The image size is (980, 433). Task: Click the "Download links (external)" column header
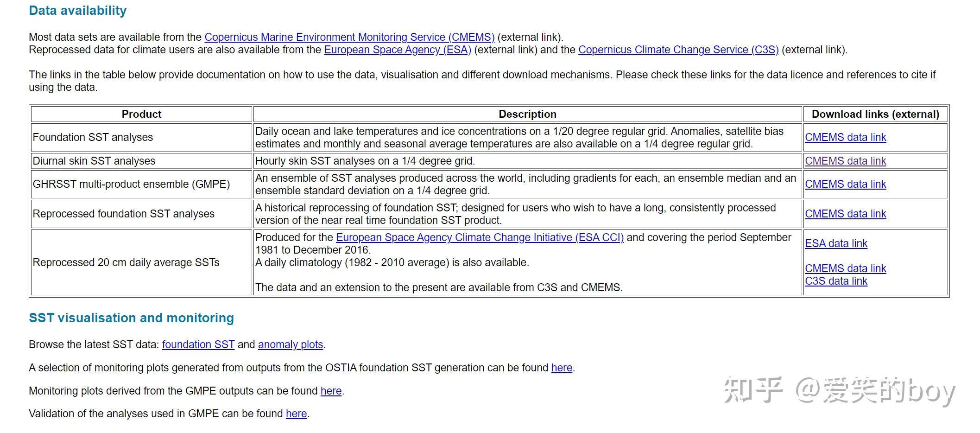(875, 114)
